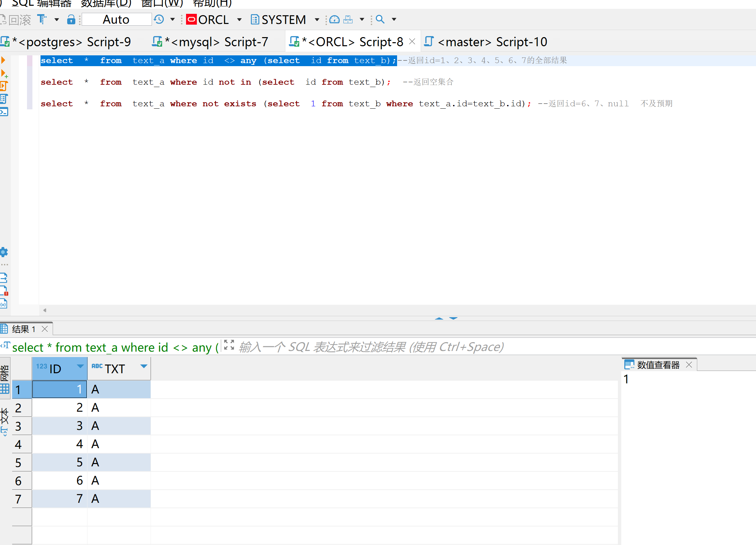Open the dashboard gauge icon
Viewport: 756px width, 545px height.
point(334,19)
